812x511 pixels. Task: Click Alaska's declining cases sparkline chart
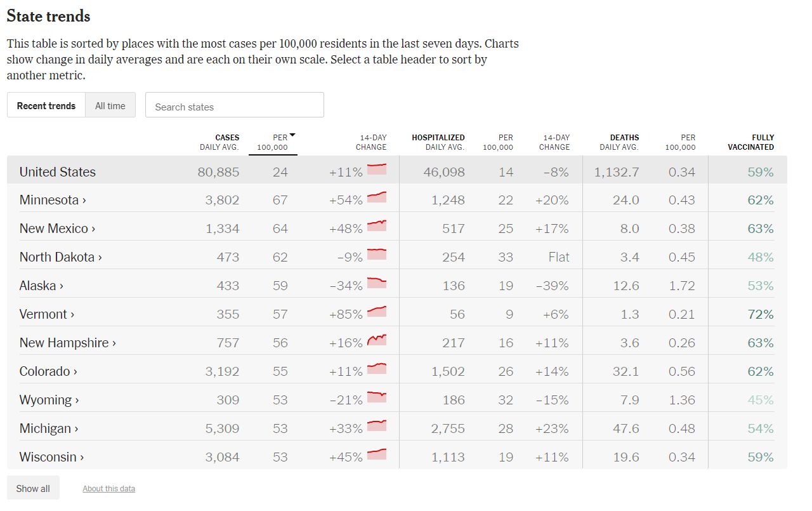coord(377,282)
